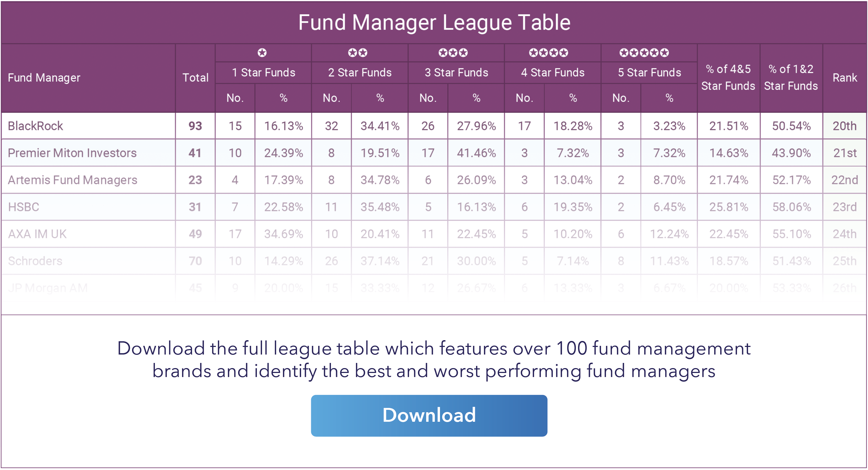The width and height of the screenshot is (868, 470).
Task: Select the Schroders fund manager name
Action: point(35,261)
